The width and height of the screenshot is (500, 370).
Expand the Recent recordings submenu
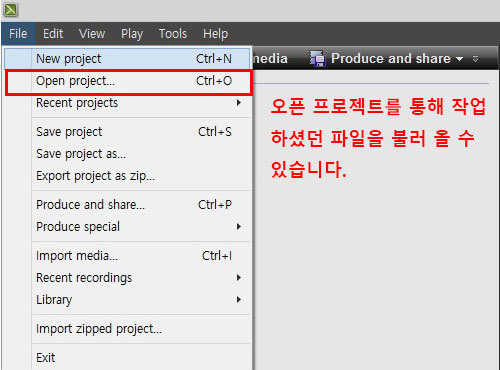click(128, 278)
